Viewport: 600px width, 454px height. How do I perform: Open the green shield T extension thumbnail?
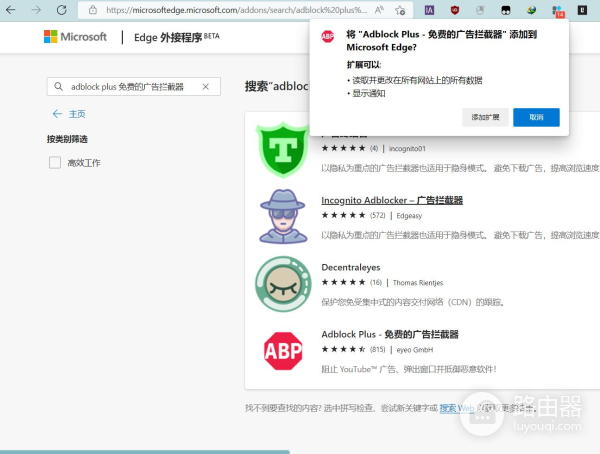283,150
